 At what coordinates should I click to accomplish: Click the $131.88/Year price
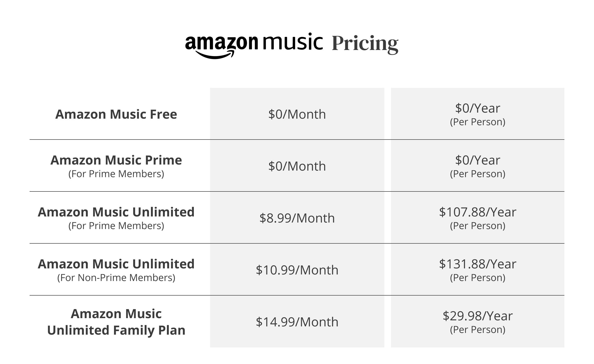(477, 264)
